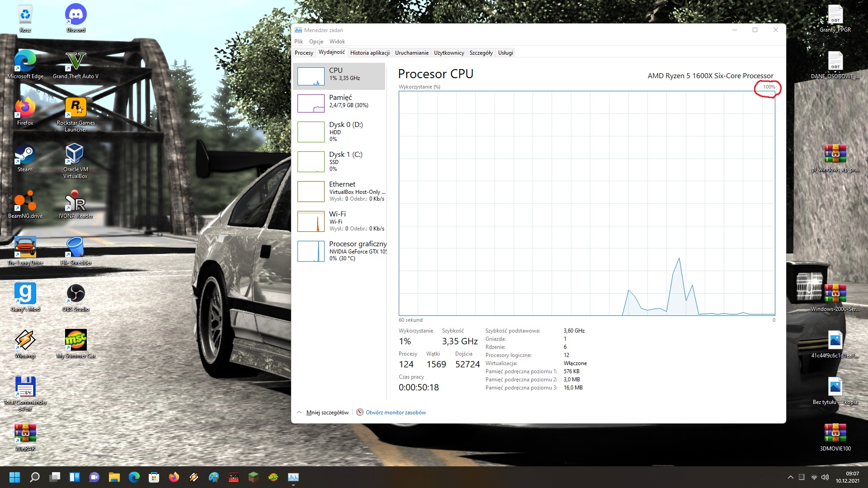868x488 pixels.
Task: Switch to the Procesy tab
Action: (304, 53)
